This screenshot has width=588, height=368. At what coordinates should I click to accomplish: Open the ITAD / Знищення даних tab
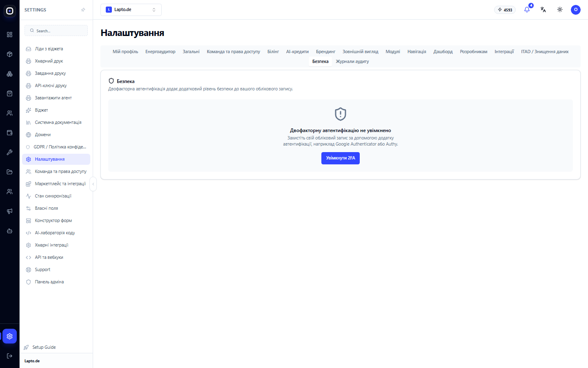(x=545, y=52)
